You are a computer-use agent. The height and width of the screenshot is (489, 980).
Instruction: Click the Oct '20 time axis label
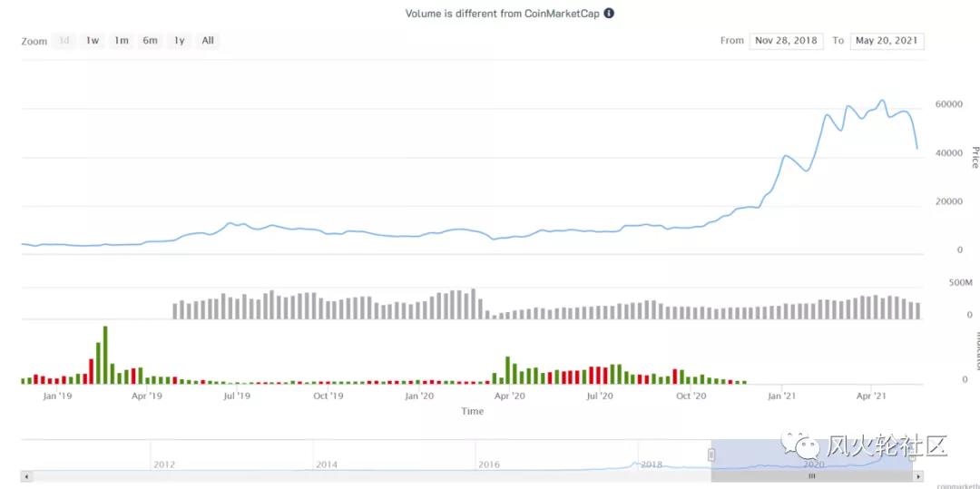tap(691, 396)
